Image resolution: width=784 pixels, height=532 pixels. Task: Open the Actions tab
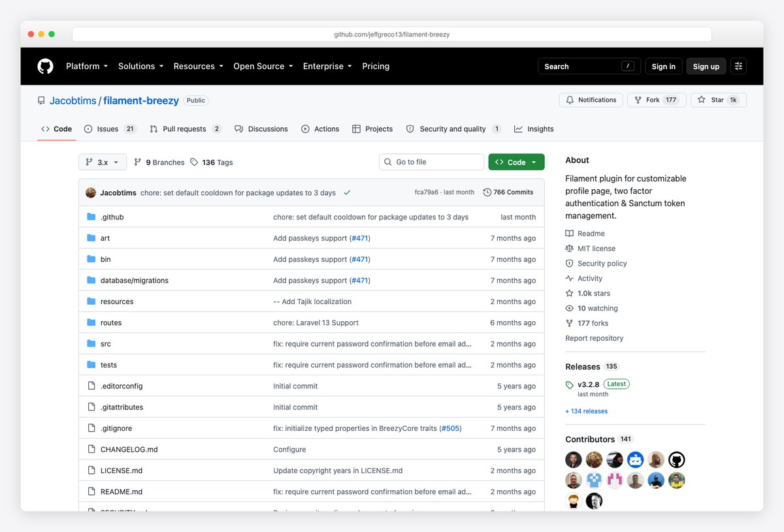click(320, 129)
